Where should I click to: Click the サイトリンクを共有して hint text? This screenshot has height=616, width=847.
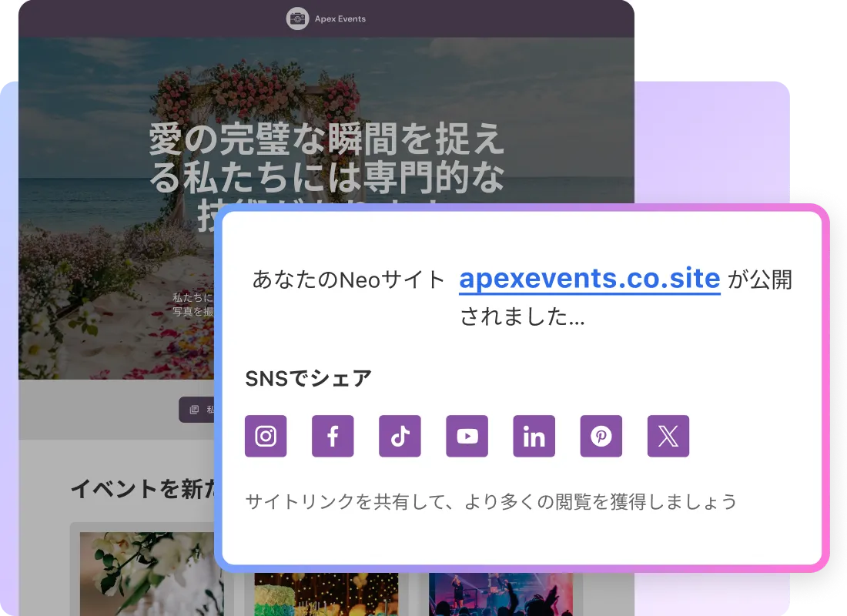pyautogui.click(x=491, y=501)
